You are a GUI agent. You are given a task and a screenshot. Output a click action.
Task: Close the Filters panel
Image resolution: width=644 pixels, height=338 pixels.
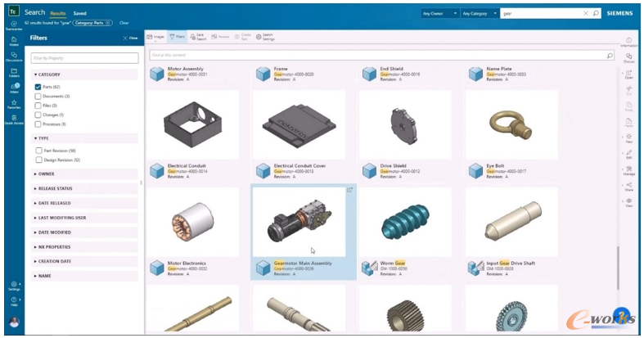[x=131, y=38]
